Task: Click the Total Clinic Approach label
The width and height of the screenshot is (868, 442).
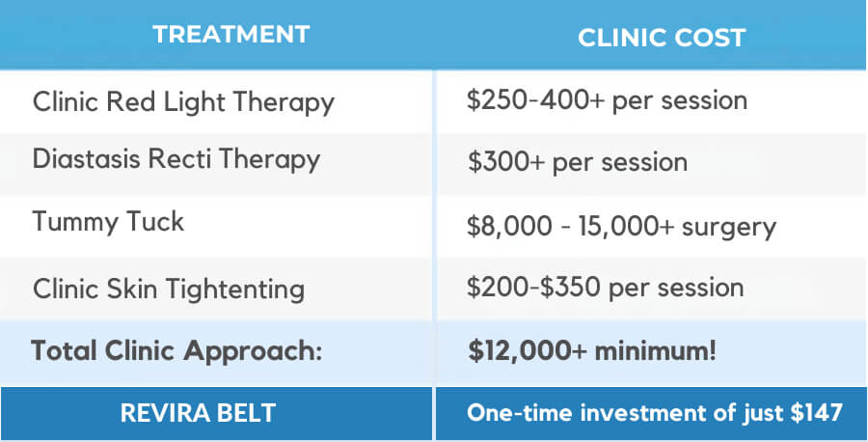Action: click(176, 350)
